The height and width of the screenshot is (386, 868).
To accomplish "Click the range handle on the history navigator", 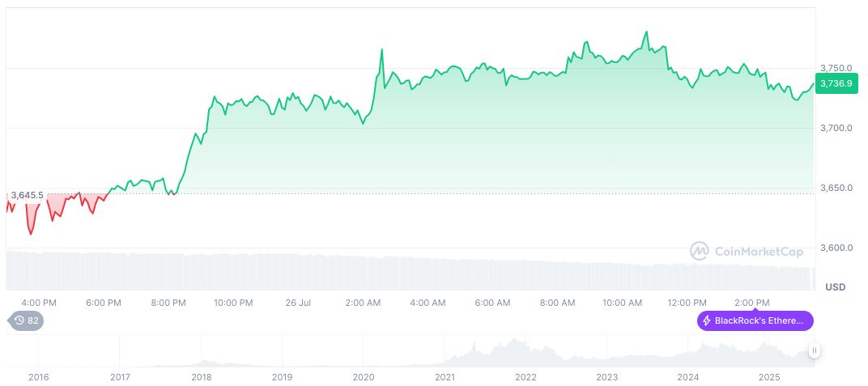I will [x=814, y=350].
